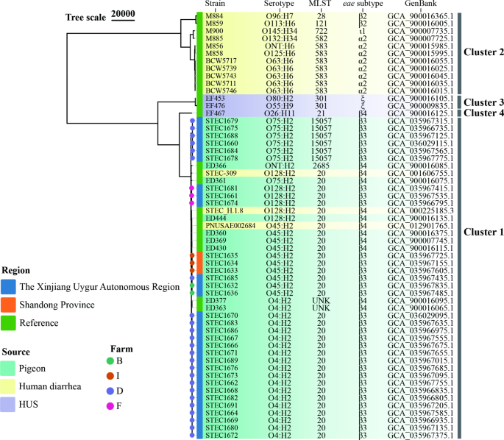The width and height of the screenshot is (504, 440).
Task: Click the Human diarrhea legend label
Action: (x=50, y=386)
